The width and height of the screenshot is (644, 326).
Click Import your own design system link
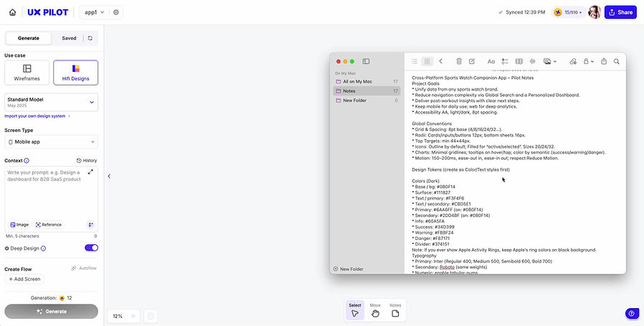(37, 116)
